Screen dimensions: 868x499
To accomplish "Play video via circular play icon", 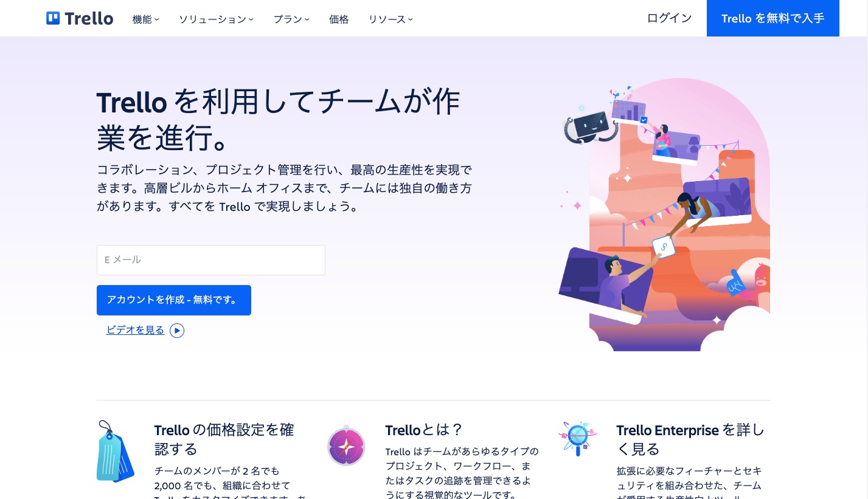I will (x=177, y=331).
